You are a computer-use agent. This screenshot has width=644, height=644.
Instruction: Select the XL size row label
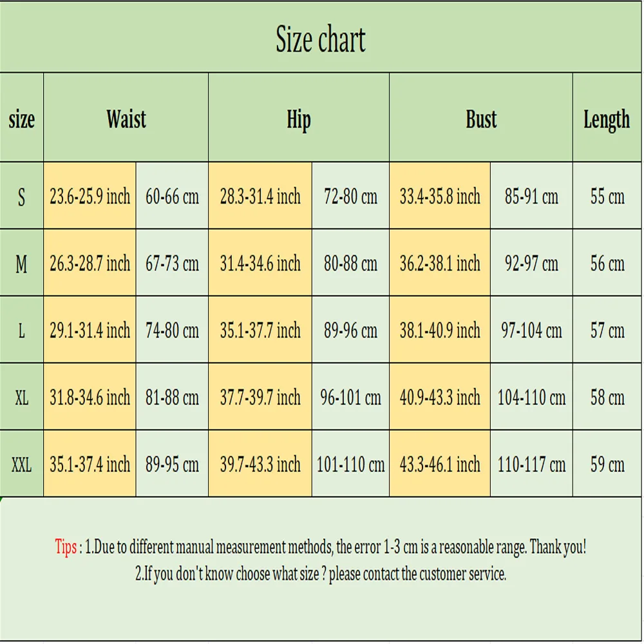(21, 397)
